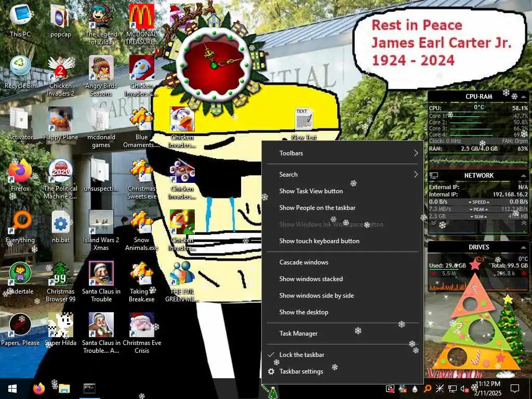The height and width of the screenshot is (399, 532).
Task: Choose Show windows stacked
Action: [x=343, y=279]
